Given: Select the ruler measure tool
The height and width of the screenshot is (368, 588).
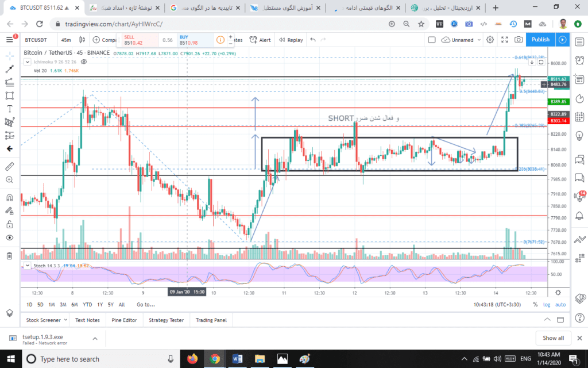Looking at the screenshot, I should click(9, 166).
